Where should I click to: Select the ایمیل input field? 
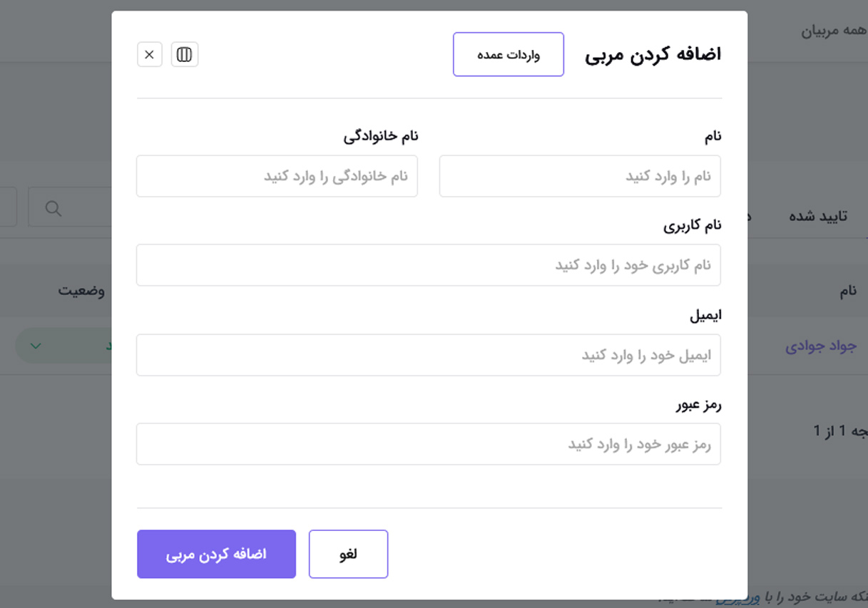click(x=429, y=355)
